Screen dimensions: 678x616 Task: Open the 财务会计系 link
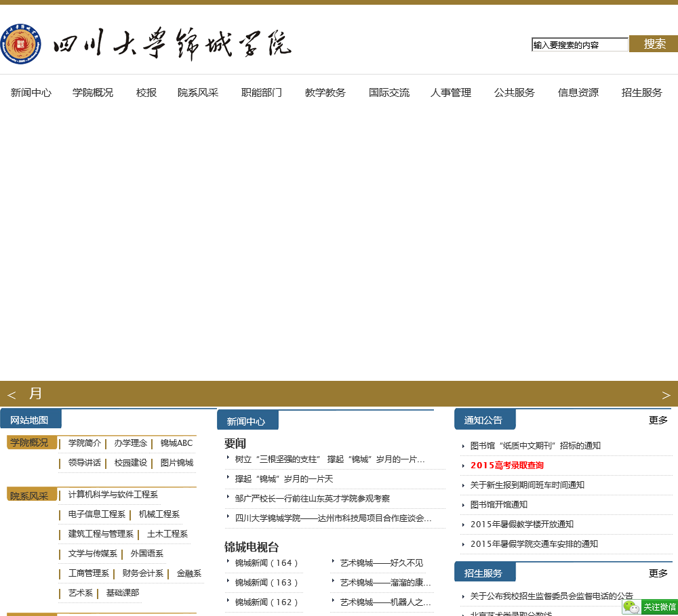[x=142, y=573]
